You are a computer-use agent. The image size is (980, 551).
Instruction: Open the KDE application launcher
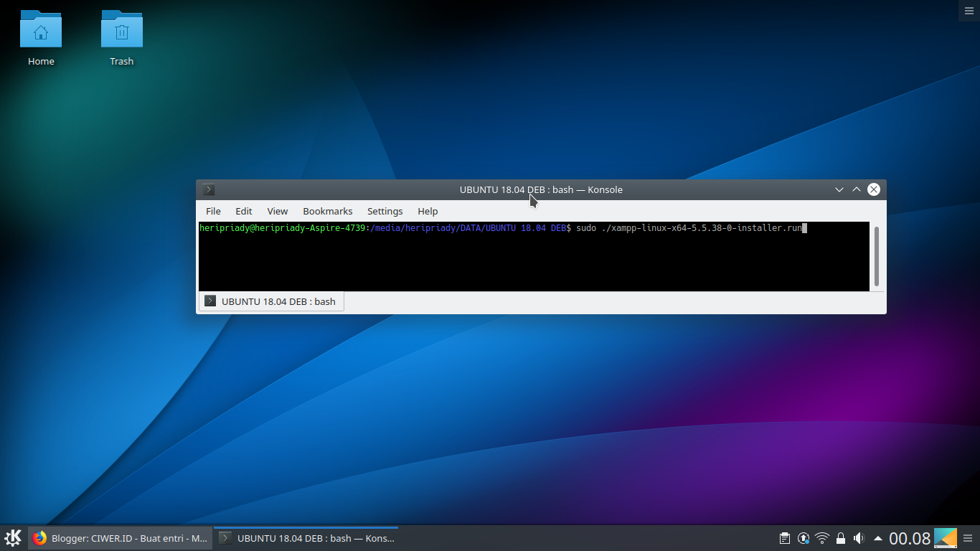coord(13,538)
